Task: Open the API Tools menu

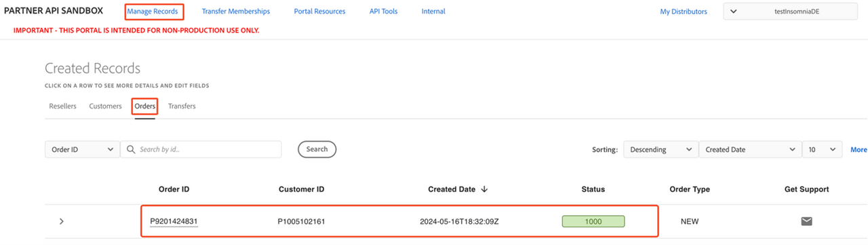Action: (x=383, y=12)
